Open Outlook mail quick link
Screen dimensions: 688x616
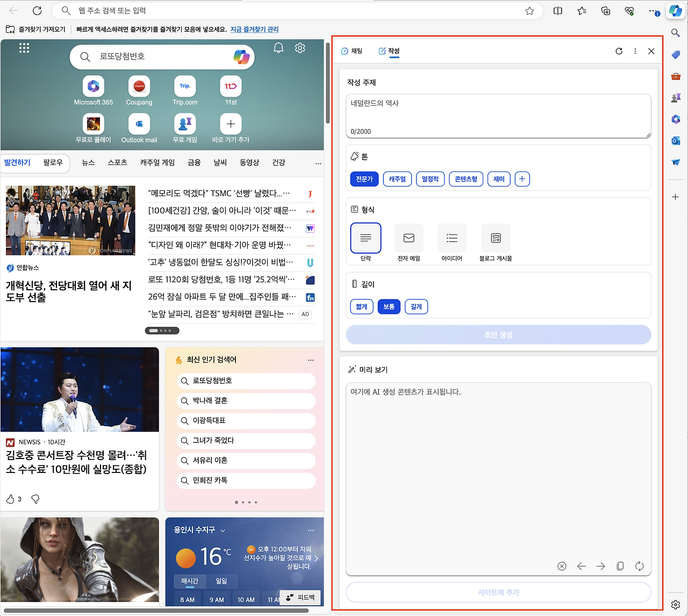(x=139, y=128)
